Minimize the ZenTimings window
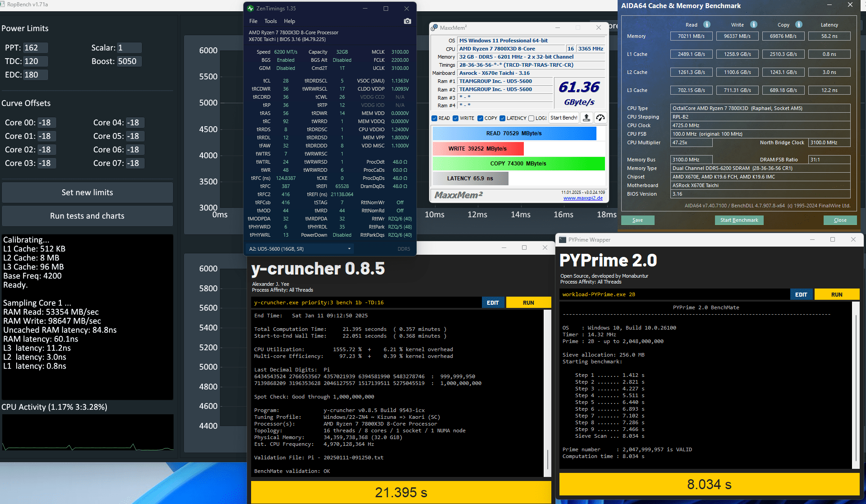Screen dimensions: 866x504 (x=365, y=9)
